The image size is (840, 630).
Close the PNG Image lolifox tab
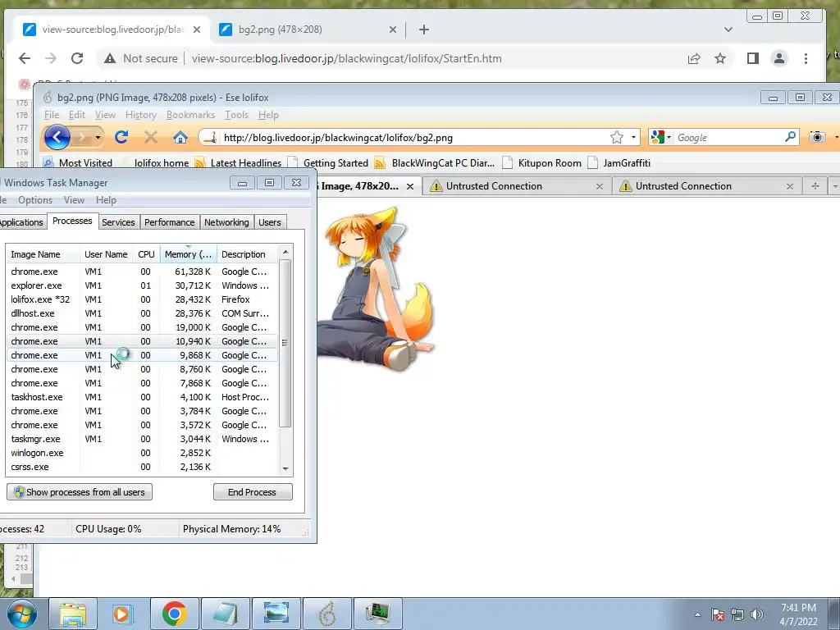(410, 186)
